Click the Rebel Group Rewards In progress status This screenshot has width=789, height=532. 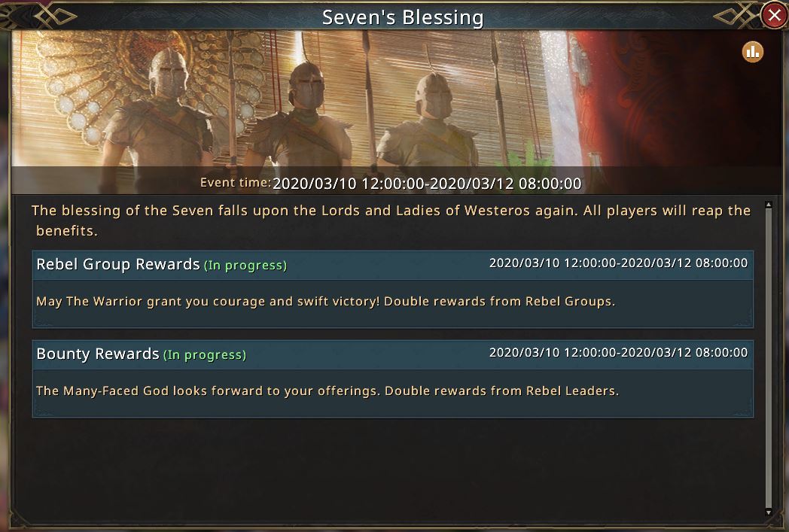point(245,265)
